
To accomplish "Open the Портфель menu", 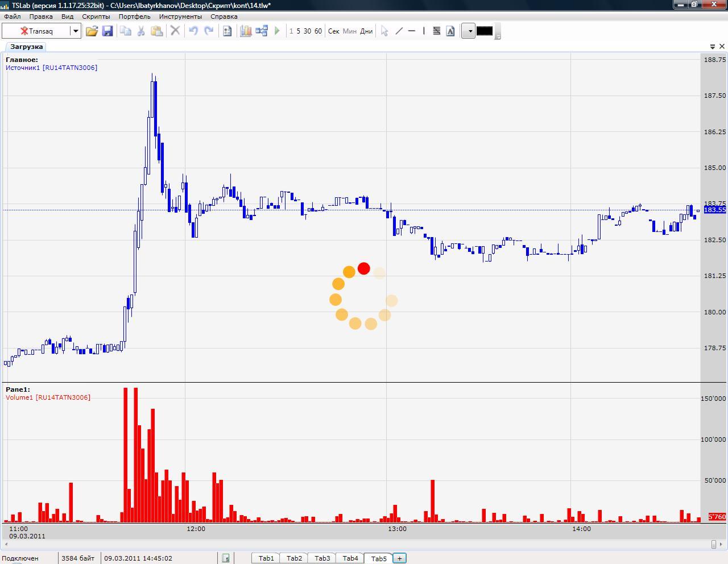I will pyautogui.click(x=135, y=16).
